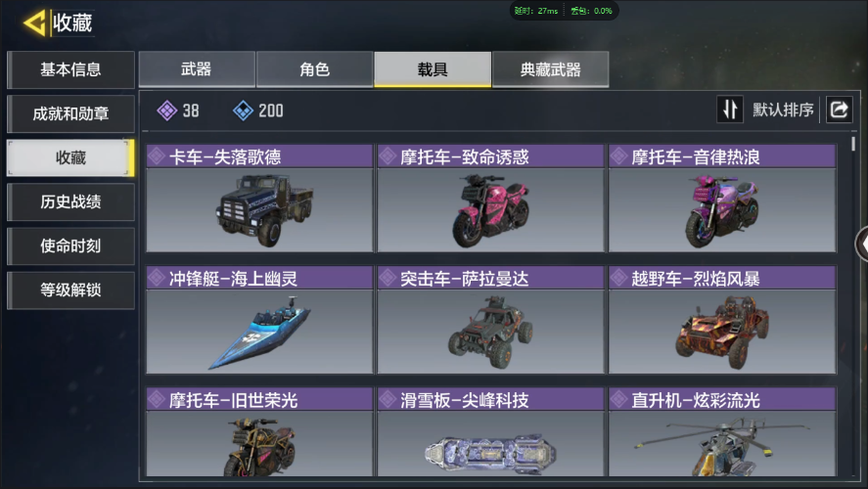
Task: Select the 摩托车-致命诱惑 motorcycle image
Action: point(490,210)
